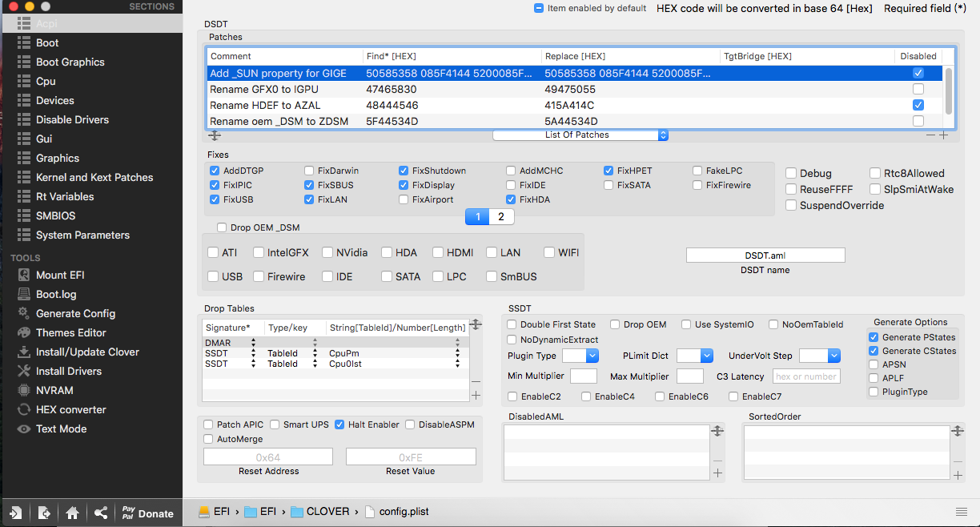980x527 pixels.
Task: Switch to Fixes page 1
Action: (478, 216)
